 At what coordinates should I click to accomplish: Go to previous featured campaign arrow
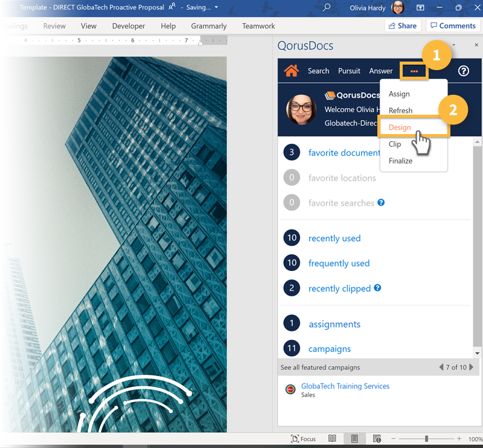pyautogui.click(x=441, y=367)
